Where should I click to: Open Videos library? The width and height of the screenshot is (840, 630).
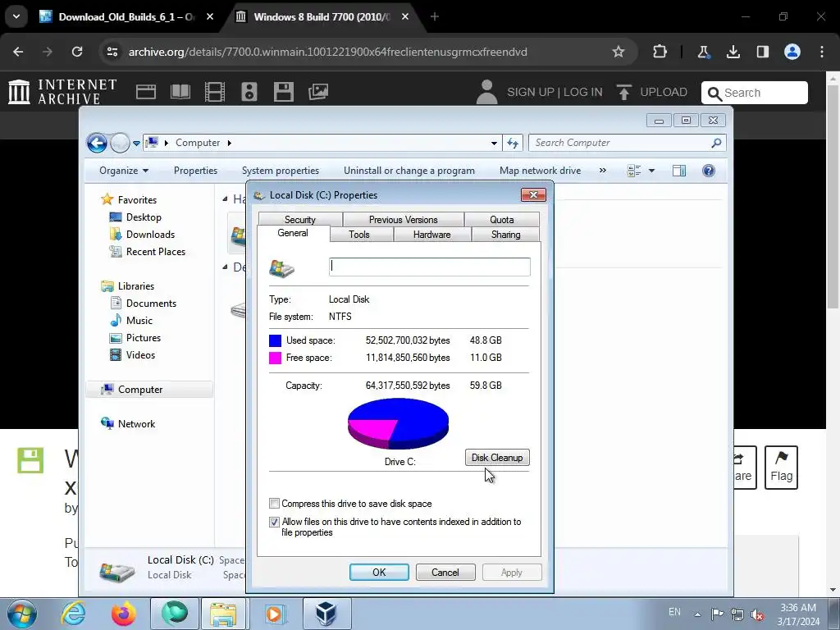click(140, 354)
